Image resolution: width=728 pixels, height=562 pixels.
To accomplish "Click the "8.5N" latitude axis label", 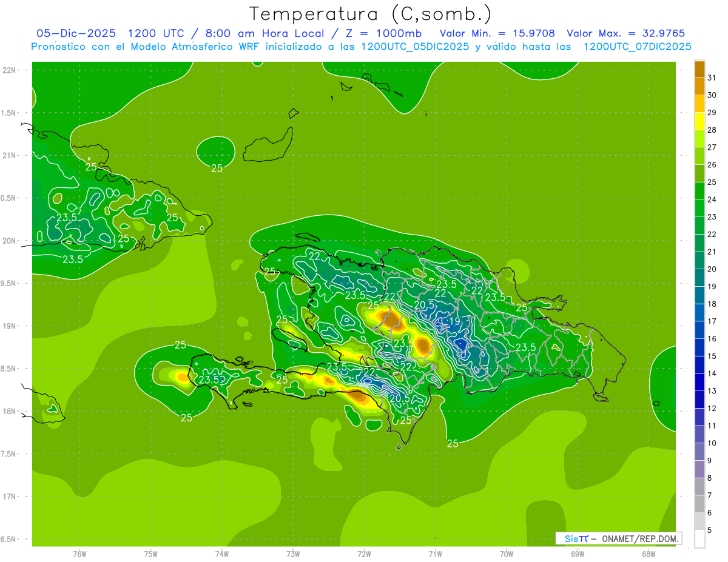I will click(9, 369).
